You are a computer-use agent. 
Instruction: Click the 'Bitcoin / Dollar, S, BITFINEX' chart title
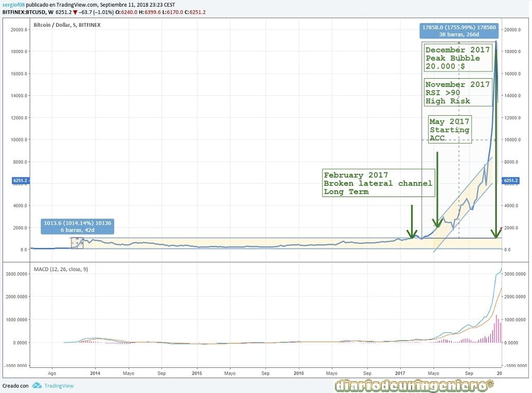(x=67, y=25)
